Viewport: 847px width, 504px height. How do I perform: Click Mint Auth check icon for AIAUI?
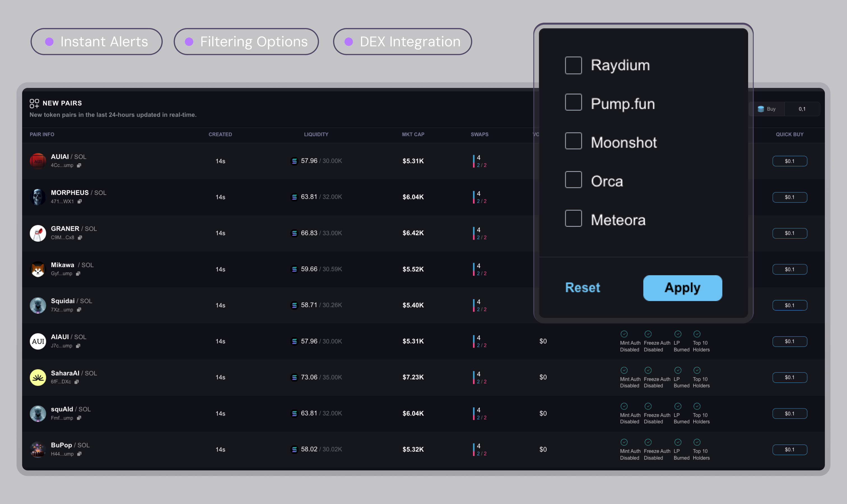pos(624,334)
